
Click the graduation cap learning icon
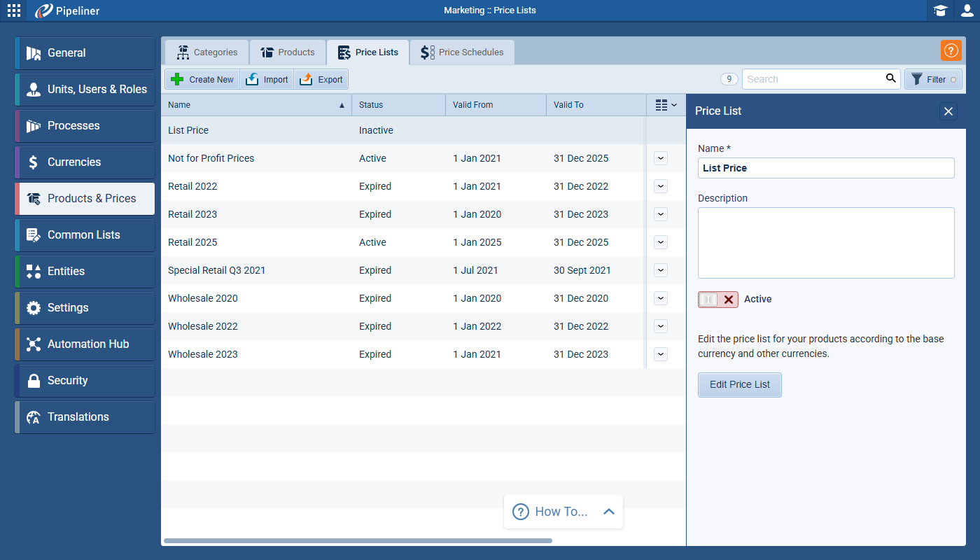point(940,10)
